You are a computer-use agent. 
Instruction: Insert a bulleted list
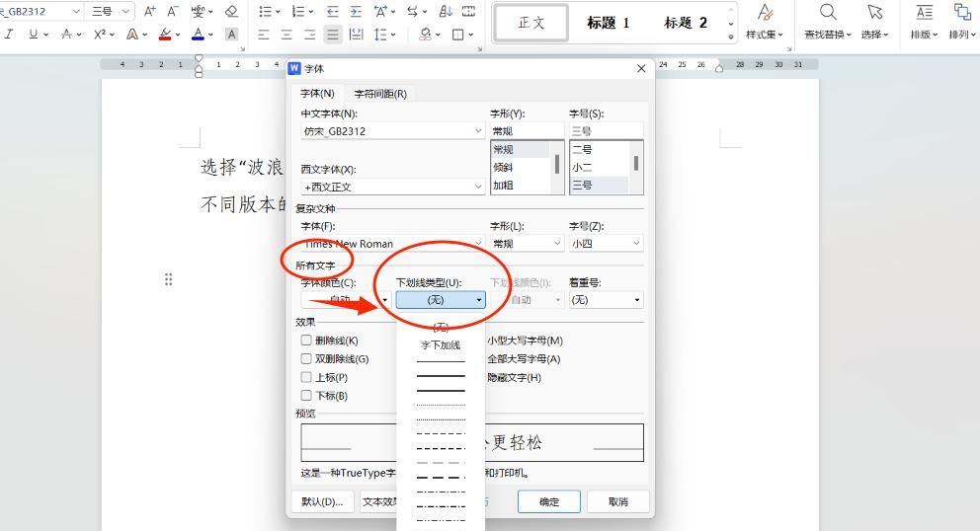pos(265,11)
